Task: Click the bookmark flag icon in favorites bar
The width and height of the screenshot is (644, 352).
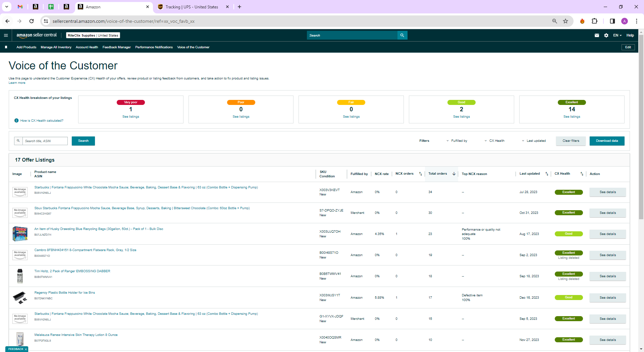Action: point(6,47)
